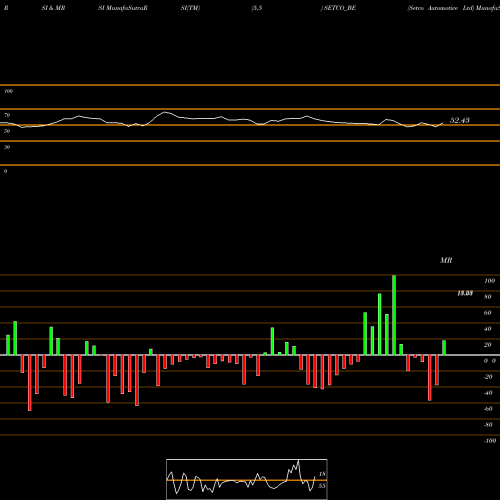The width and height of the screenshot is (500, 500).
Task: Click the MR axis label -40
Action: tap(488, 393)
